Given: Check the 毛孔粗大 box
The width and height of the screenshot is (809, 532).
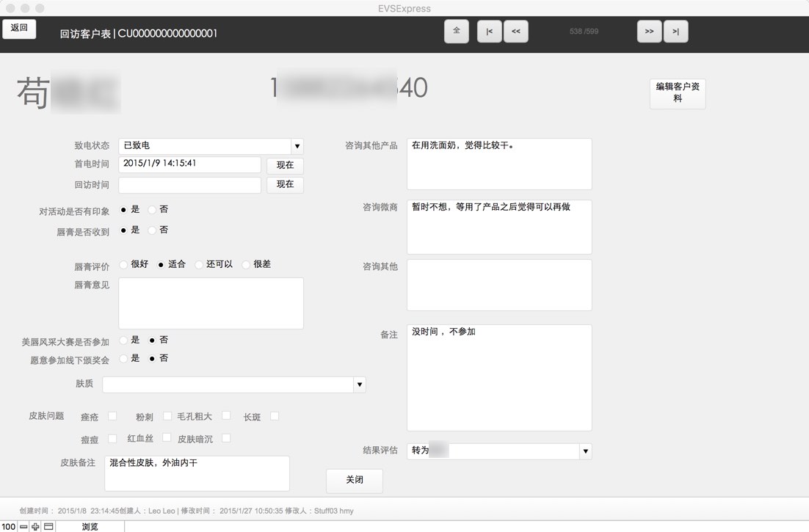Looking at the screenshot, I should pyautogui.click(x=226, y=415).
